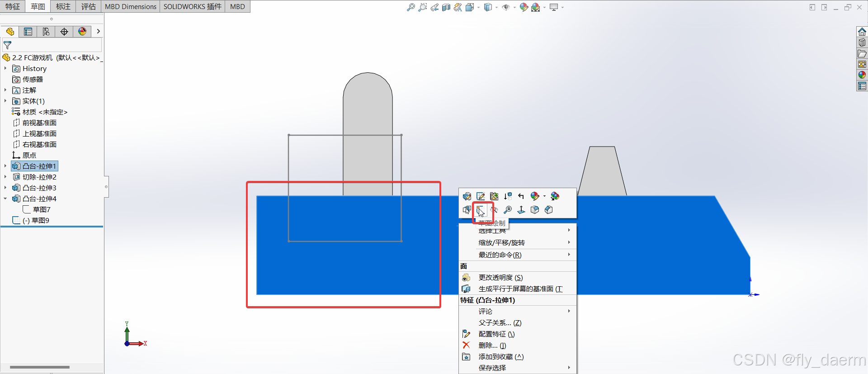Viewport: 868px width, 374px height.
Task: Open the 保存选择 submenu
Action: coord(518,368)
